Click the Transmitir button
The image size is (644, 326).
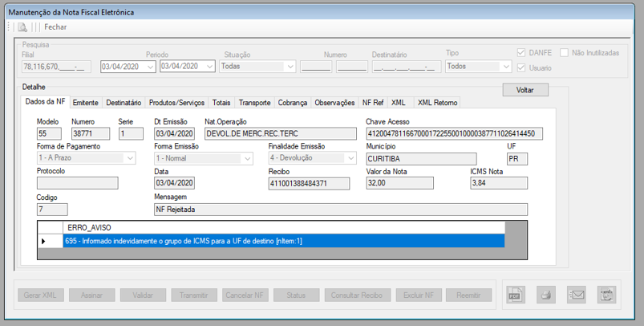coord(194,295)
